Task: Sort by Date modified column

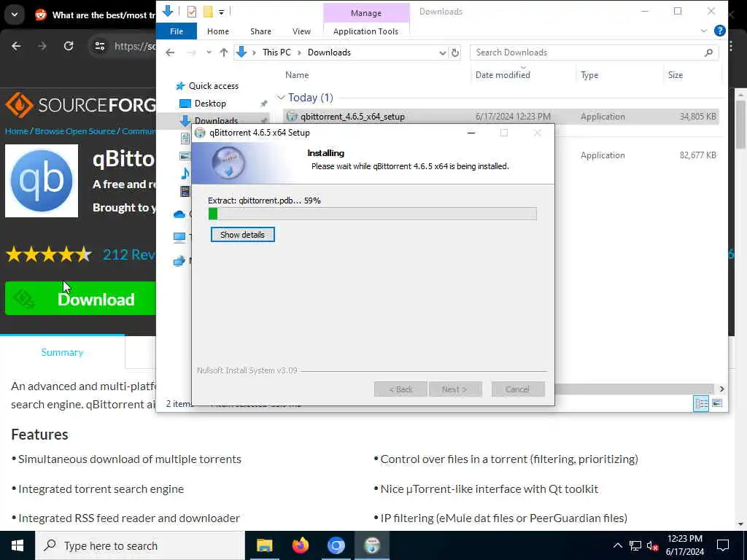Action: [503, 75]
